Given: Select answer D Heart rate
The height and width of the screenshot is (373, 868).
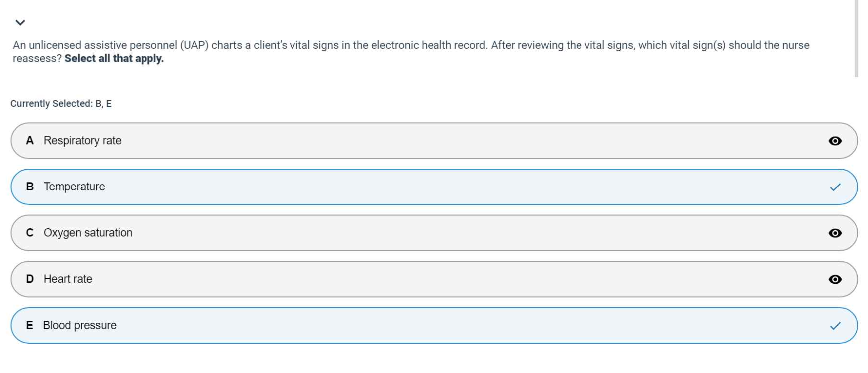Looking at the screenshot, I should pyautogui.click(x=68, y=279).
